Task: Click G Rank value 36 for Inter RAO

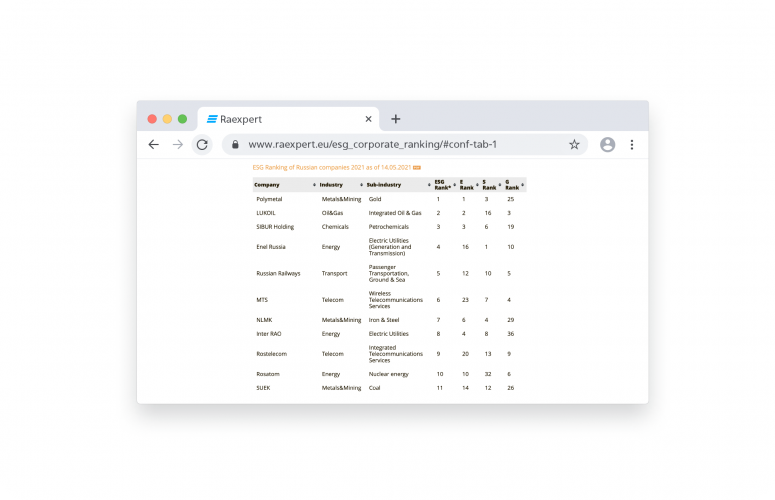Action: [511, 334]
